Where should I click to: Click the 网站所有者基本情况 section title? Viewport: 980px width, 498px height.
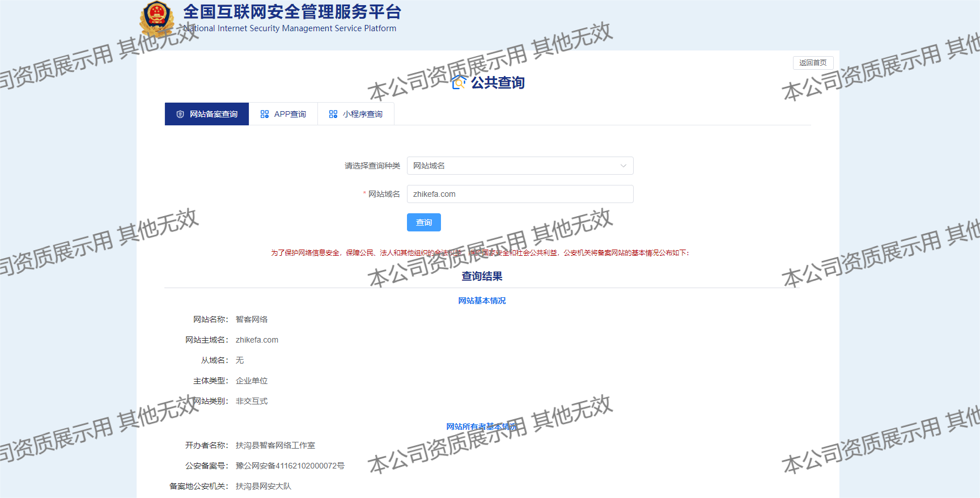point(482,427)
